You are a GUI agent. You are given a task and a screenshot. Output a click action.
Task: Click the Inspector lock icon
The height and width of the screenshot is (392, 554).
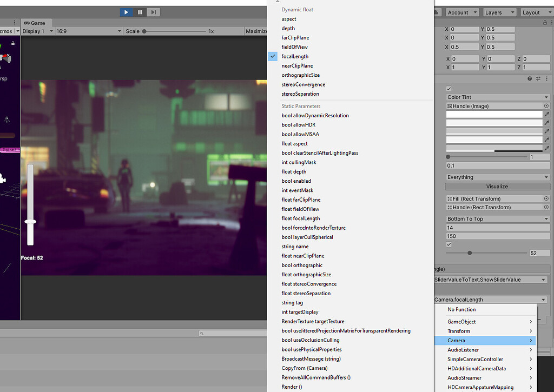[x=545, y=22]
